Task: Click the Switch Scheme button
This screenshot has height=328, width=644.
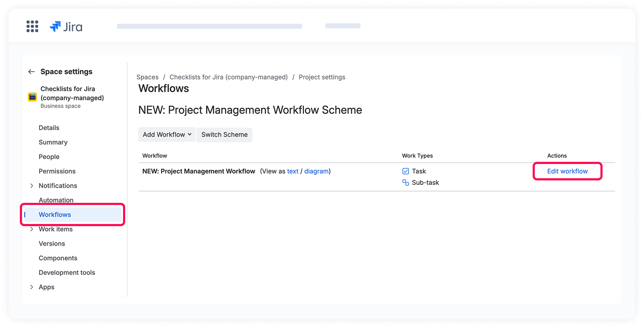Action: pyautogui.click(x=224, y=135)
